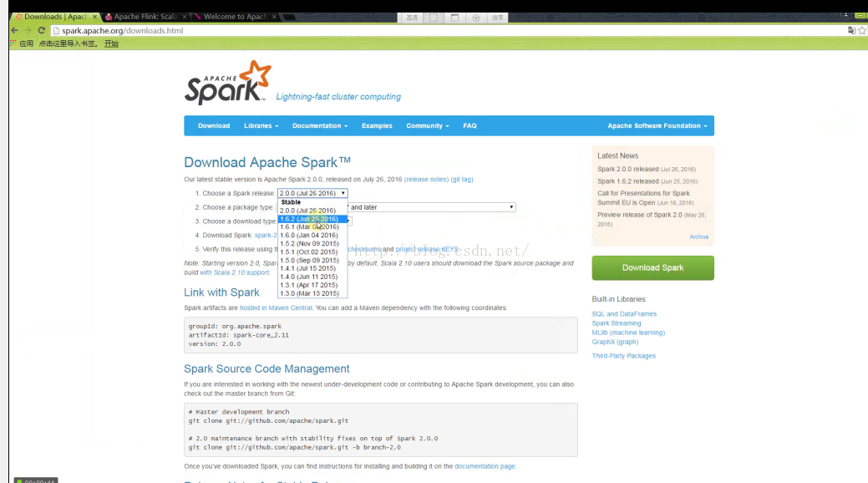Open GraphX (graph) link
This screenshot has width=868, height=483.
[615, 343]
